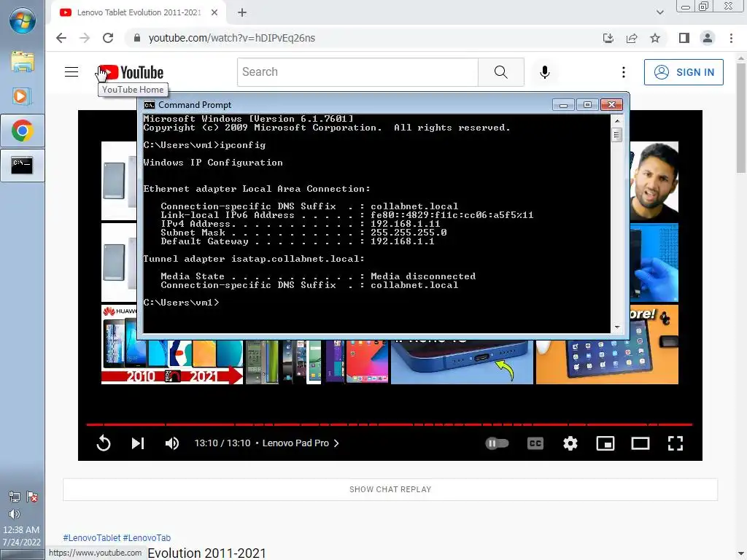Screen dimensions: 747x560
Task: Enter full screen mode
Action: (x=676, y=443)
